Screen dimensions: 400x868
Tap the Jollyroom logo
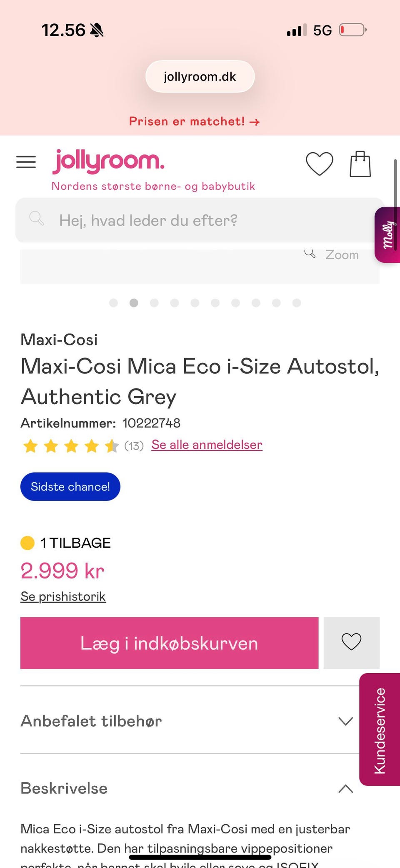tap(109, 162)
